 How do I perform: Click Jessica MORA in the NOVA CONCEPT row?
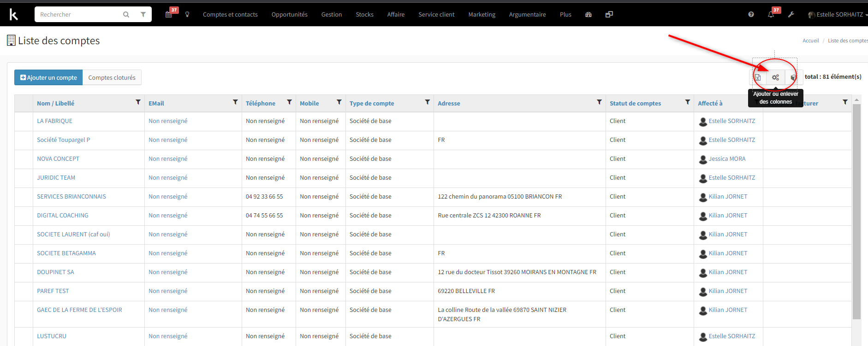[x=727, y=159]
